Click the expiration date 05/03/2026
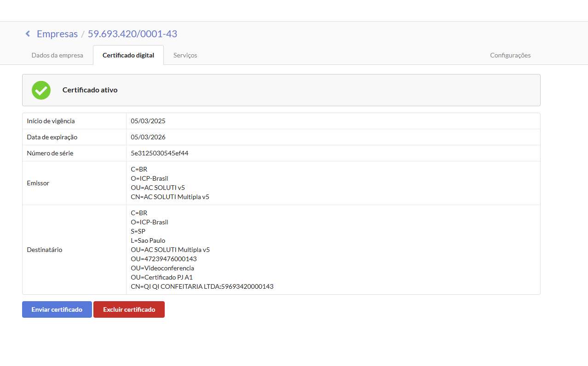Image resolution: width=588 pixels, height=366 pixels. pyautogui.click(x=148, y=137)
